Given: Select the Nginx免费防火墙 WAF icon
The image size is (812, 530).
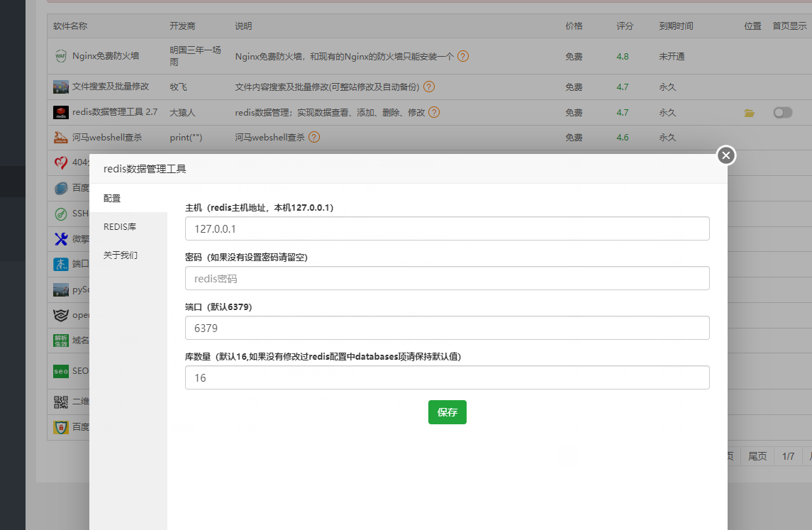Looking at the screenshot, I should [62, 57].
